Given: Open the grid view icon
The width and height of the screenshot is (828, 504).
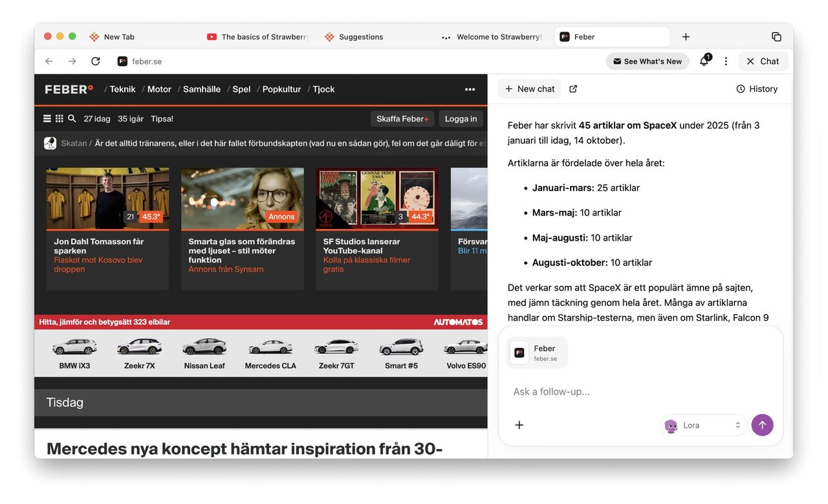Looking at the screenshot, I should [x=58, y=118].
